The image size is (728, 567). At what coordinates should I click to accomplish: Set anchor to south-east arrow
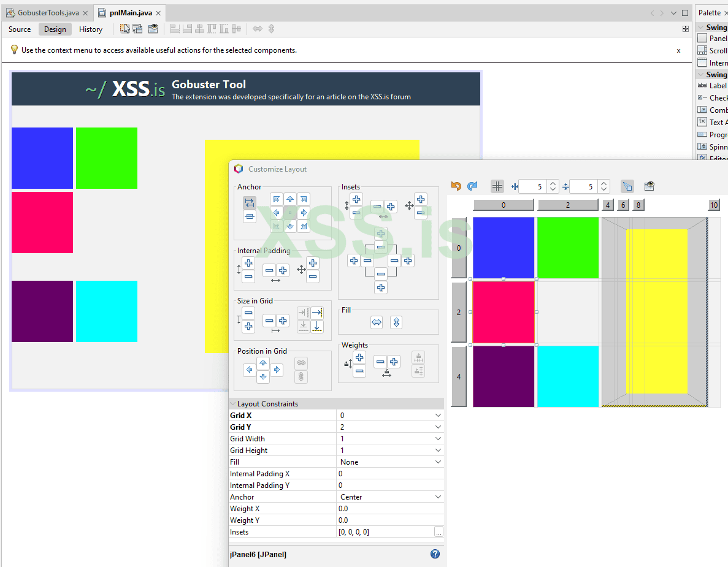pyautogui.click(x=304, y=226)
